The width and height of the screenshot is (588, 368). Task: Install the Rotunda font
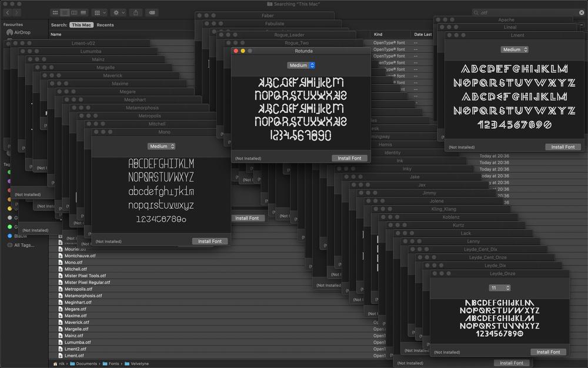point(349,158)
